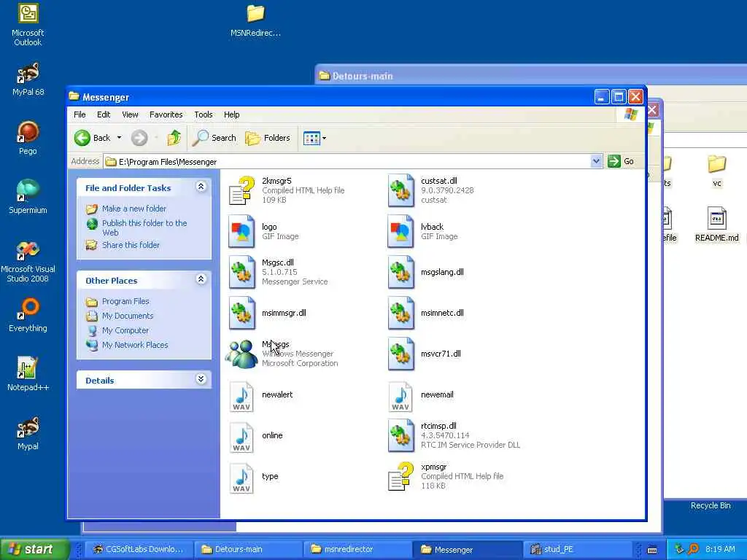The height and width of the screenshot is (560, 747).
Task: Click the Up folder toolbar icon
Action: click(x=174, y=138)
